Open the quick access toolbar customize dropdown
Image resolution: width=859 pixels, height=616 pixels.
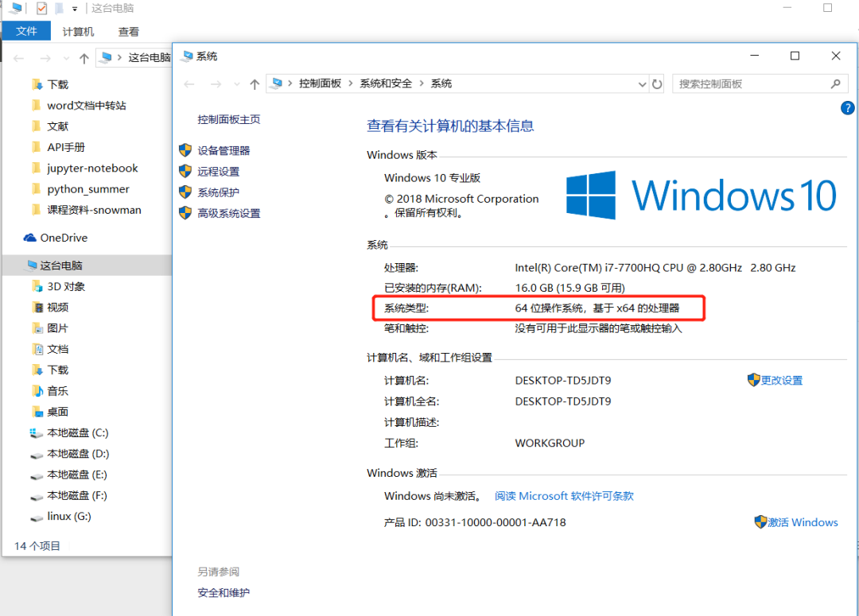pyautogui.click(x=75, y=9)
